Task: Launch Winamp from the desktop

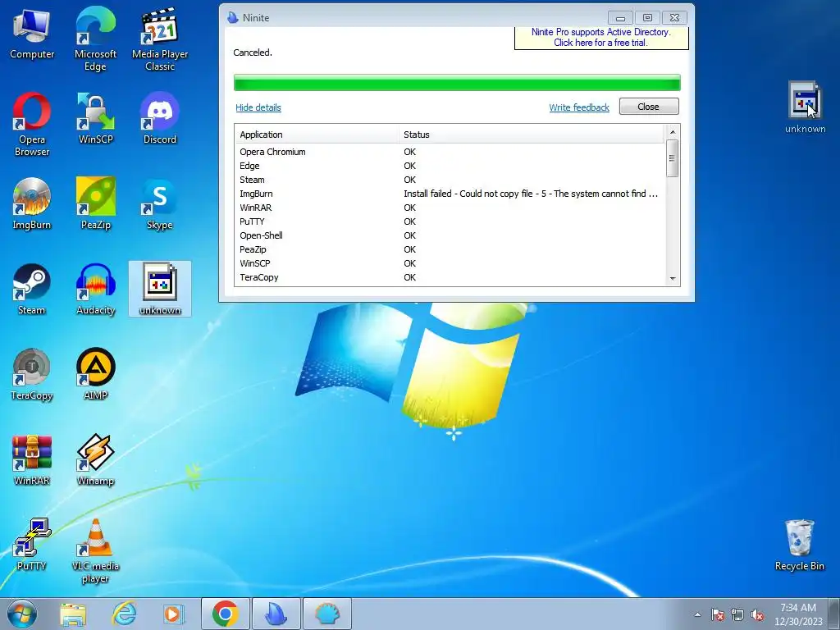Action: point(95,459)
